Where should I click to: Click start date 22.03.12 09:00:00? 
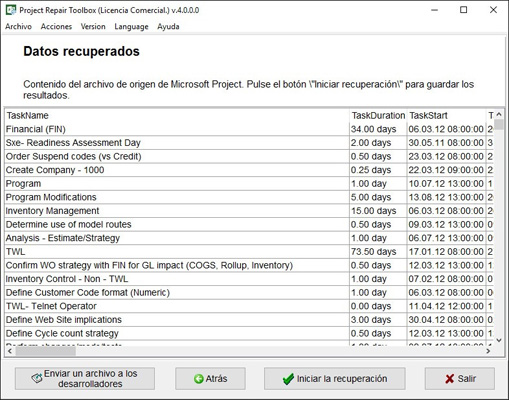pyautogui.click(x=447, y=170)
